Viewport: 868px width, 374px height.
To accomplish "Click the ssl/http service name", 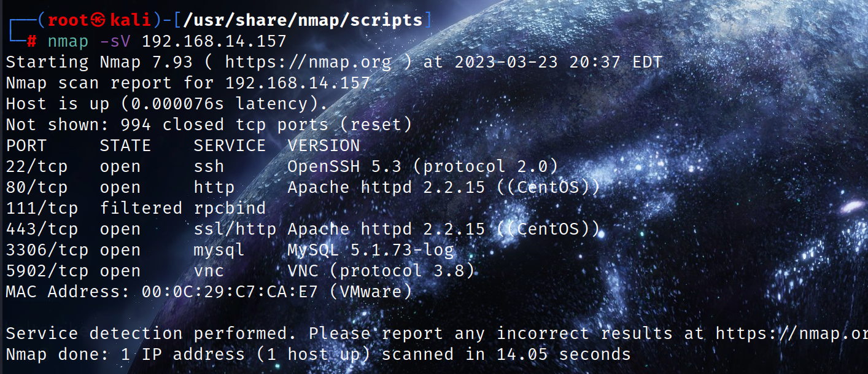I will coord(235,229).
